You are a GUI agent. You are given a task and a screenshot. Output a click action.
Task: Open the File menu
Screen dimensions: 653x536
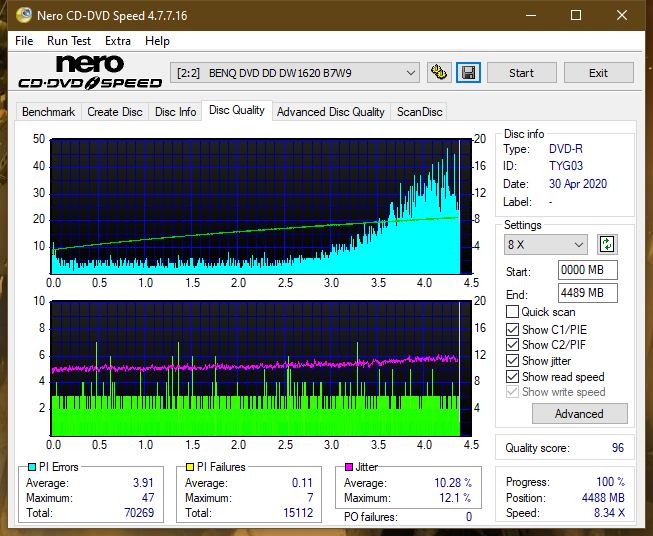[x=24, y=41]
